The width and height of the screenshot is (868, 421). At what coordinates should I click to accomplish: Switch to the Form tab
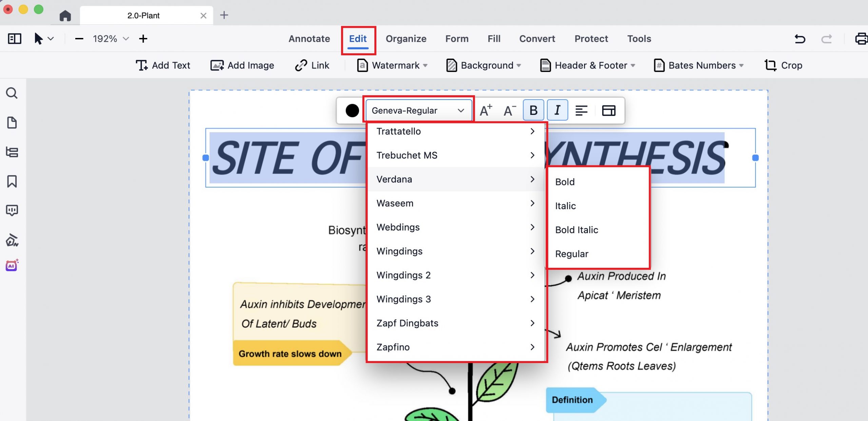click(457, 39)
